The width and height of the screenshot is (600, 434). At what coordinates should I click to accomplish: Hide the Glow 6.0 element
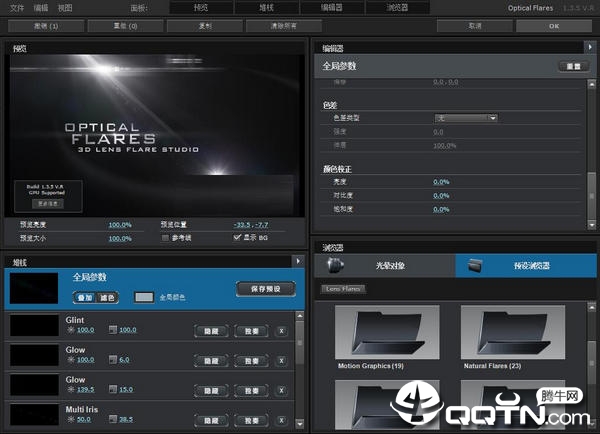(x=211, y=361)
